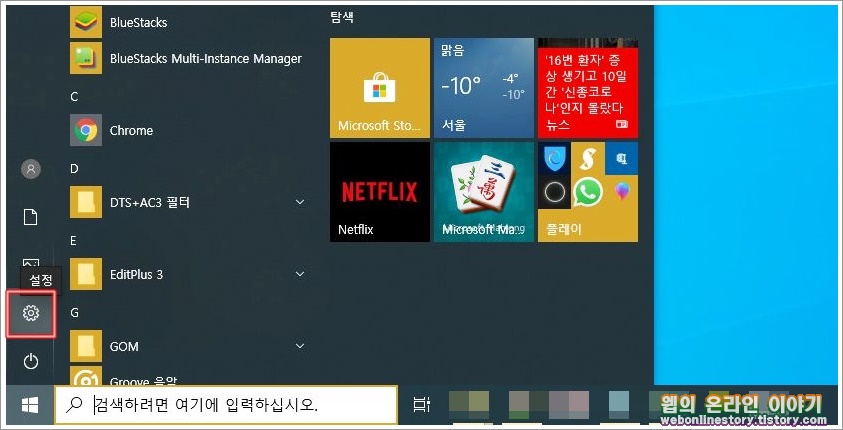Launch the Microsoft Mahjong tile
Viewport: 843px width, 430px height.
pos(484,192)
